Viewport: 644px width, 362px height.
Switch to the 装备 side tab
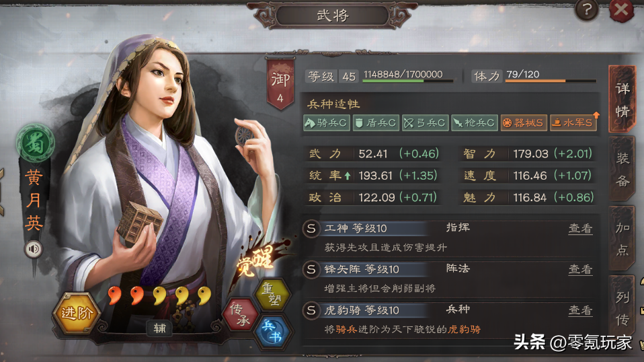click(622, 170)
